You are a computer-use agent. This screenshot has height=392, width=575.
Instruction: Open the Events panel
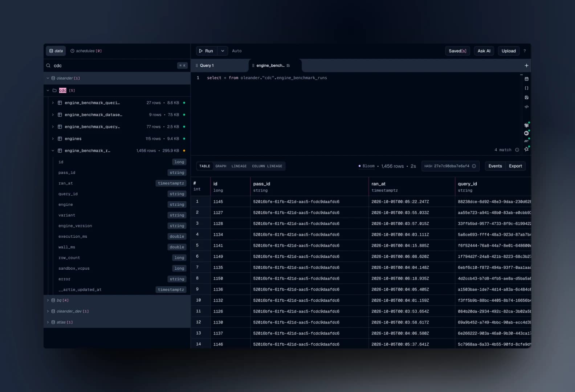tap(495, 166)
